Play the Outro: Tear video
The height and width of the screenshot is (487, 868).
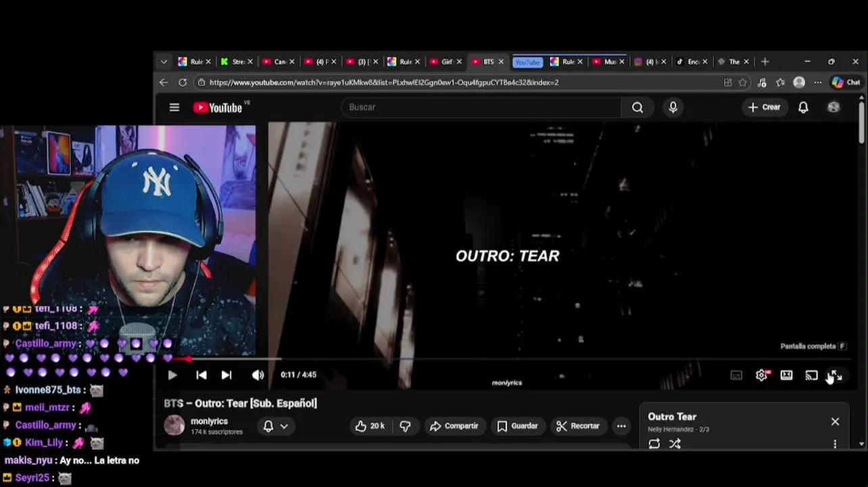[172, 375]
